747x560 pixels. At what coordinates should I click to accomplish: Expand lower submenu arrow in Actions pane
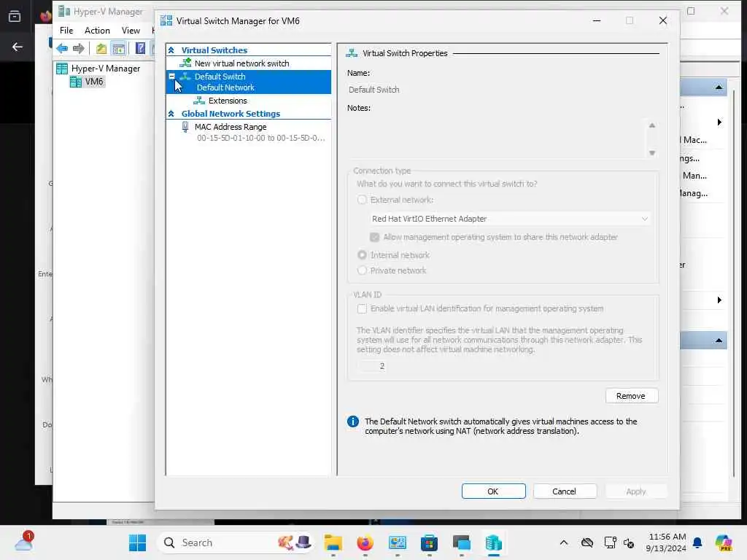click(x=719, y=300)
